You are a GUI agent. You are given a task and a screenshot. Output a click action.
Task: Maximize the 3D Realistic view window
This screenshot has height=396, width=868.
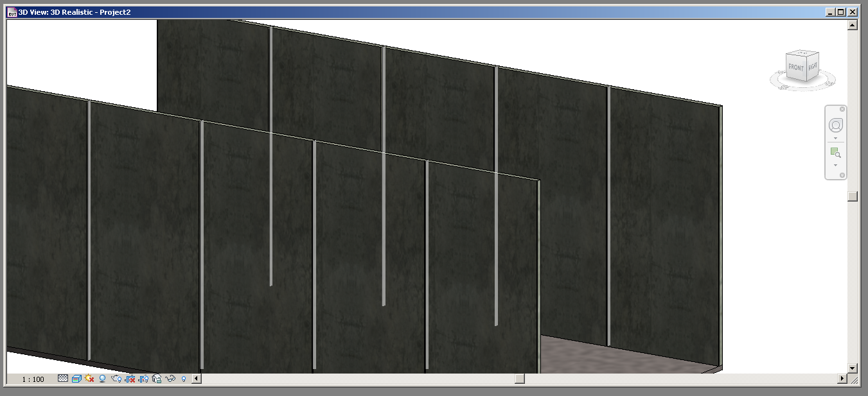click(841, 12)
